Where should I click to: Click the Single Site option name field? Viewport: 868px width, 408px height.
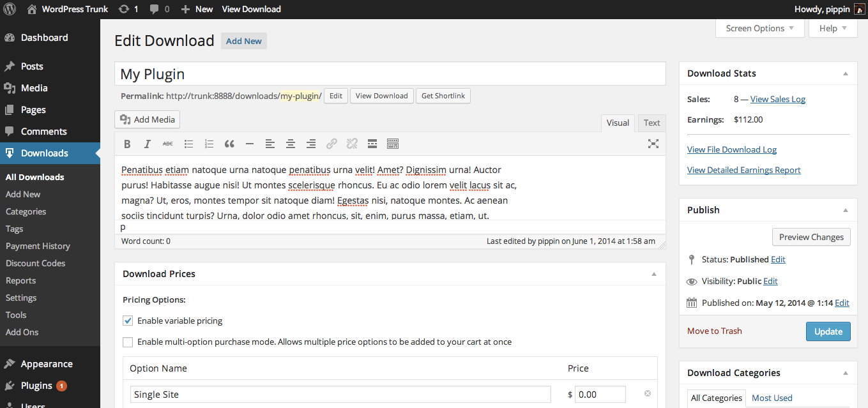[340, 395]
